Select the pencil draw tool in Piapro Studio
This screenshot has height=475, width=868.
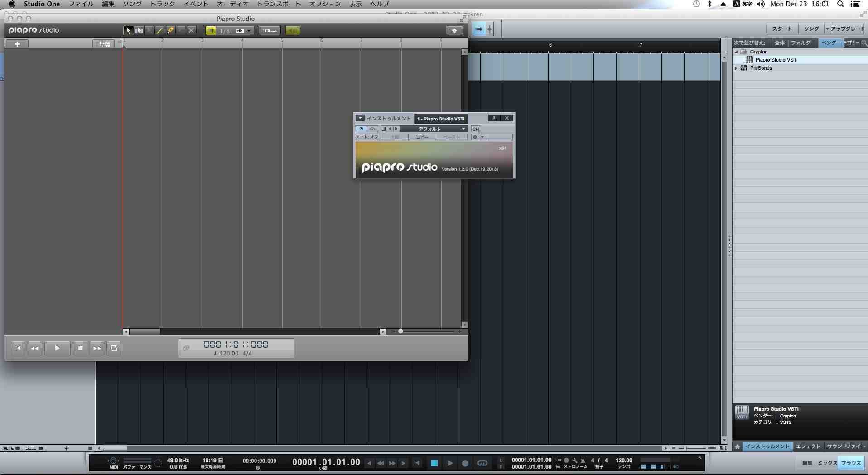[x=159, y=30]
